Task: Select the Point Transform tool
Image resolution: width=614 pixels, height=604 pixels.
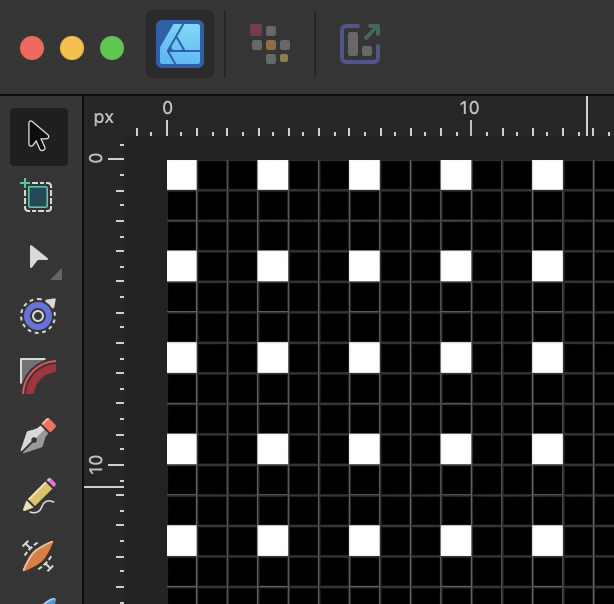Action: [38, 315]
